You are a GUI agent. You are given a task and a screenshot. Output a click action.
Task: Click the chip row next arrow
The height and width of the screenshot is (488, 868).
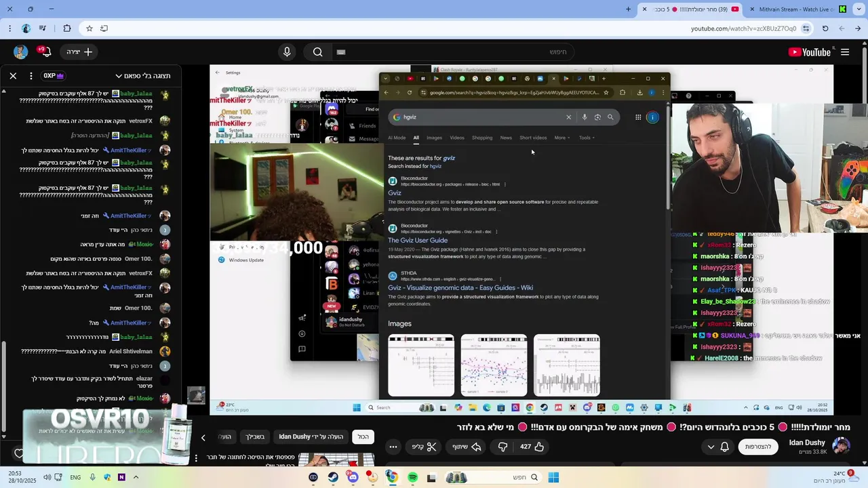click(203, 437)
